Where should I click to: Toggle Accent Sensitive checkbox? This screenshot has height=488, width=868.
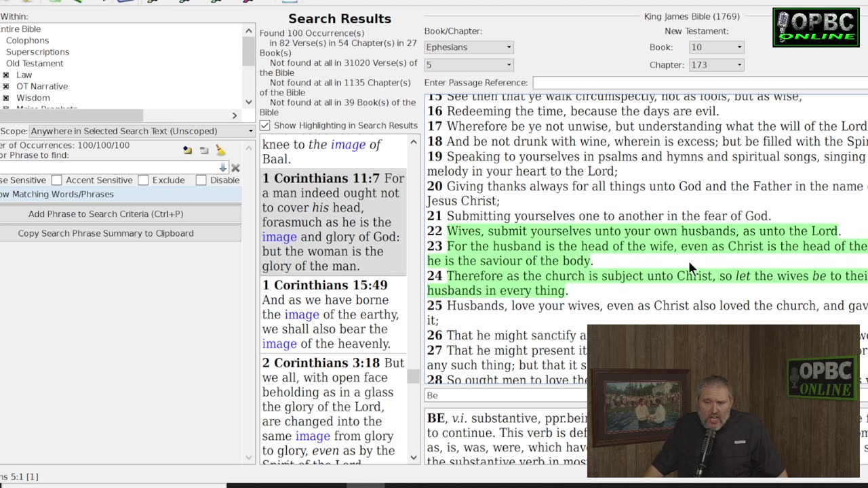[x=57, y=180]
